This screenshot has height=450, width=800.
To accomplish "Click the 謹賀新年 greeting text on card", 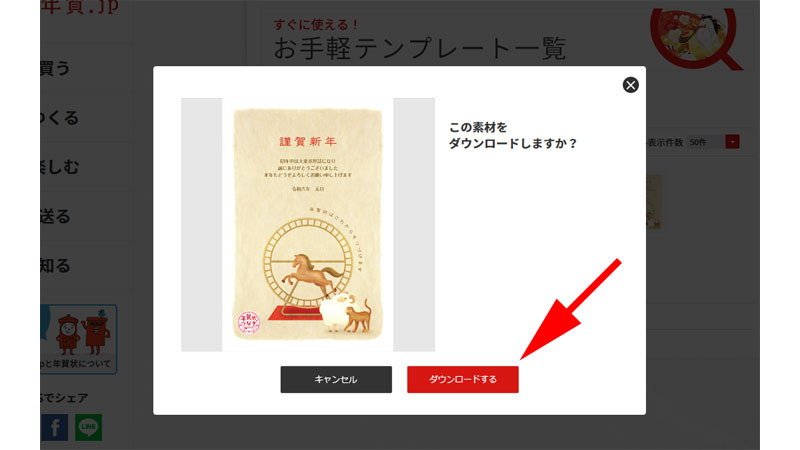I will click(308, 141).
